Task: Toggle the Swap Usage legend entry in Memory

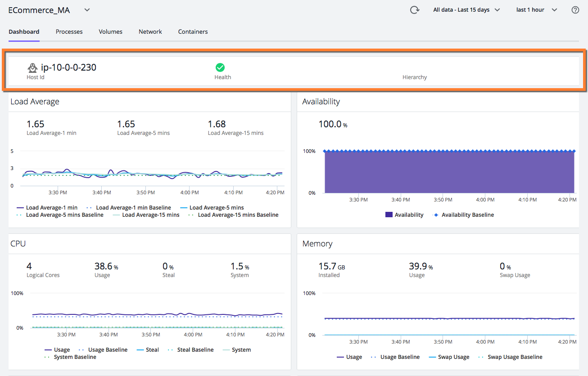Action: point(449,357)
